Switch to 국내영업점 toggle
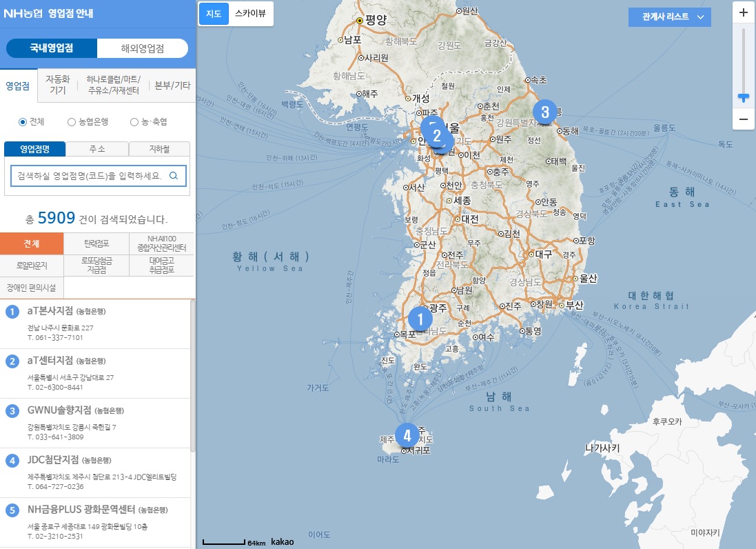The height and width of the screenshot is (549, 756). pos(52,48)
